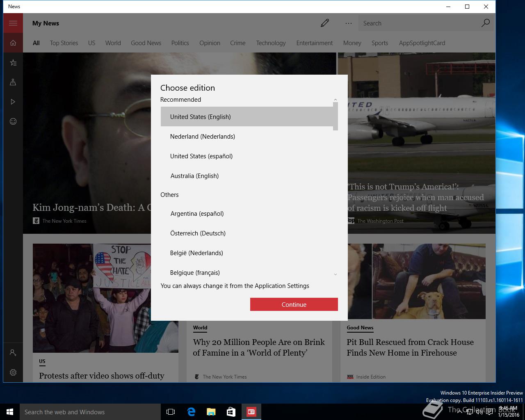Launch Microsoft Edge from taskbar
The height and width of the screenshot is (420, 525).
[191, 412]
